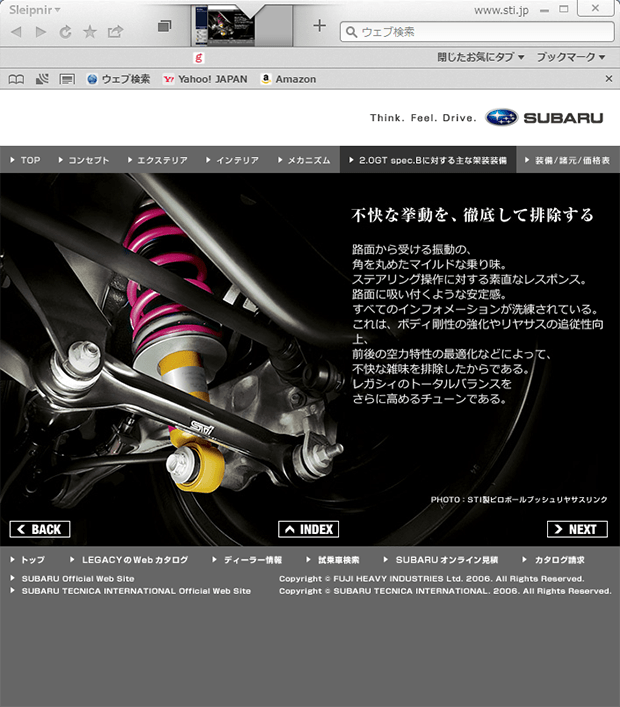Image resolution: width=620 pixels, height=707 pixels.
Task: Go forward with the browser forward arrow
Action: [41, 32]
